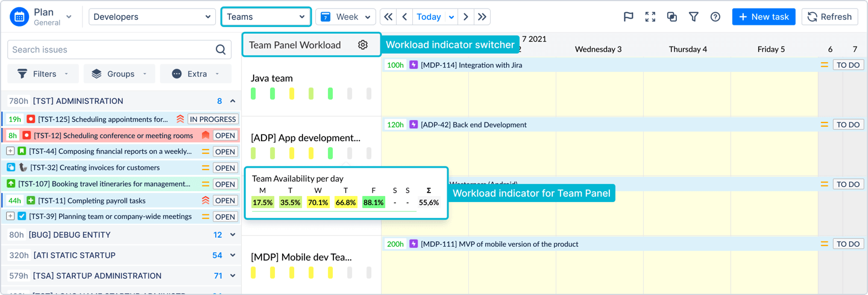Jump to previous period with double-left arrows
This screenshot has height=295, width=868.
388,17
